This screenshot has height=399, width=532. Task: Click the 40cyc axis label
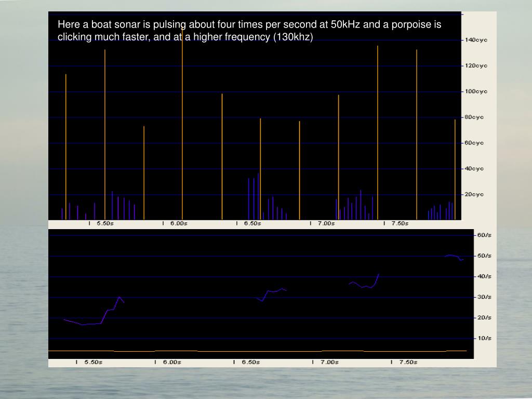point(474,169)
